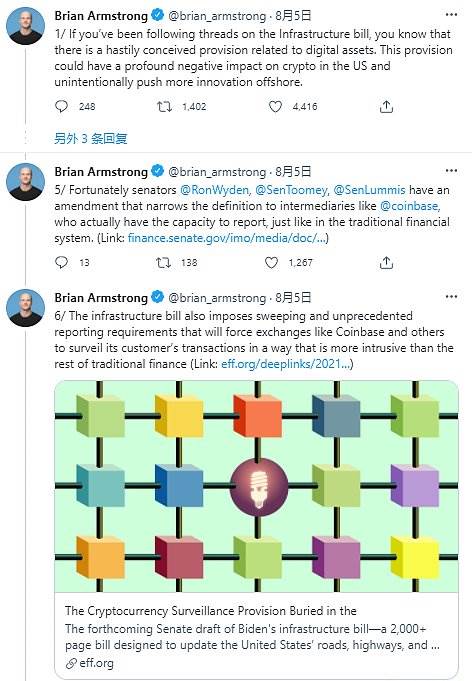Like the tweet with 1,267 likes
Viewport: 472px width, 681px height.
271,262
